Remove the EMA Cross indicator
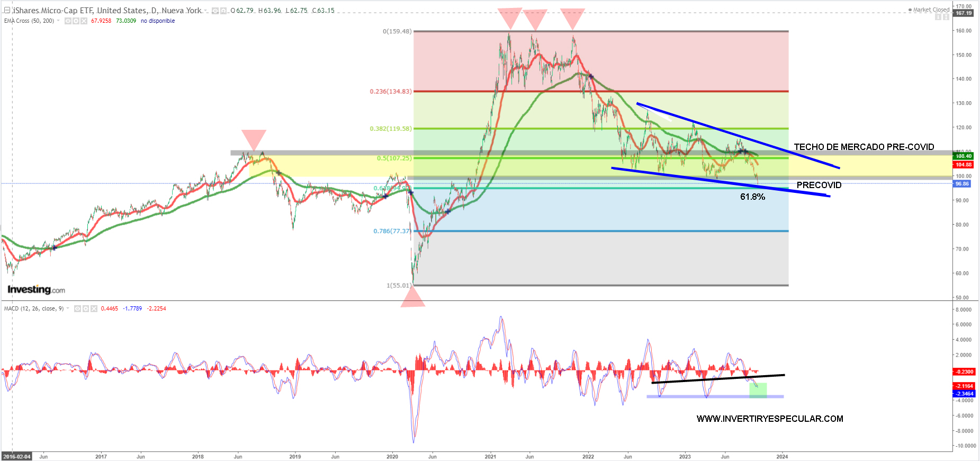This screenshot has width=980, height=461. 84,21
